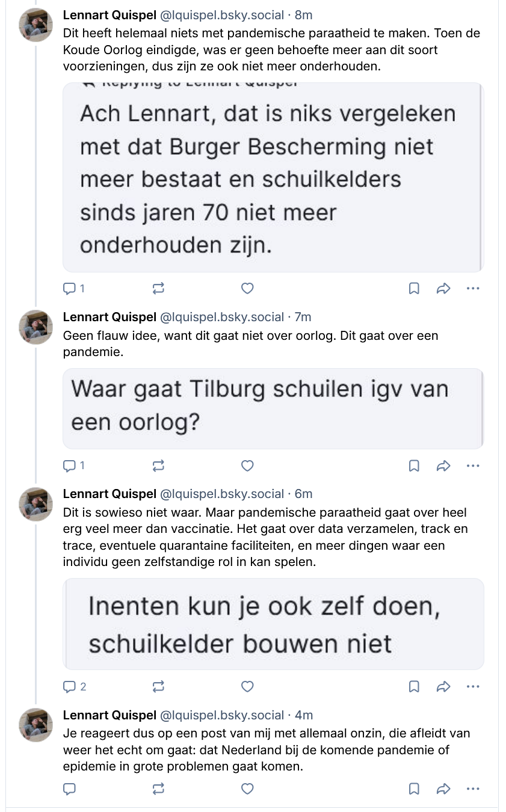The width and height of the screenshot is (506, 812).
Task: Open more options on the 7m post
Action: pos(473,466)
